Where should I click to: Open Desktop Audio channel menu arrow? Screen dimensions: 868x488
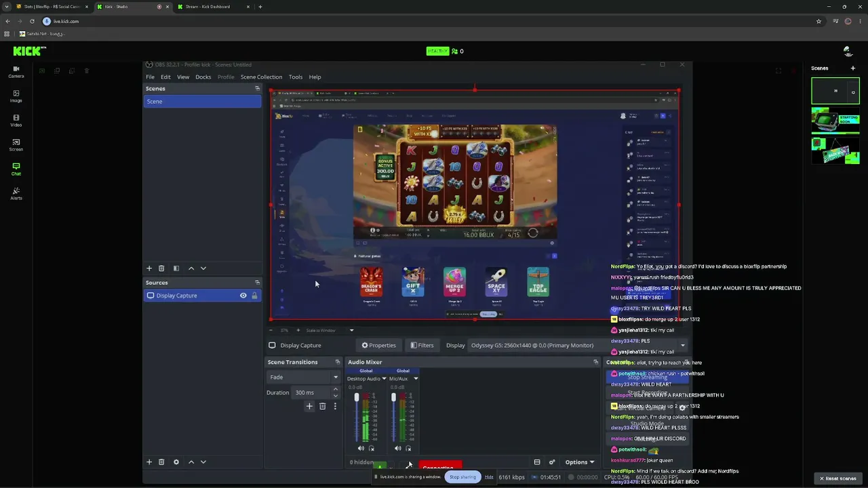click(x=384, y=379)
